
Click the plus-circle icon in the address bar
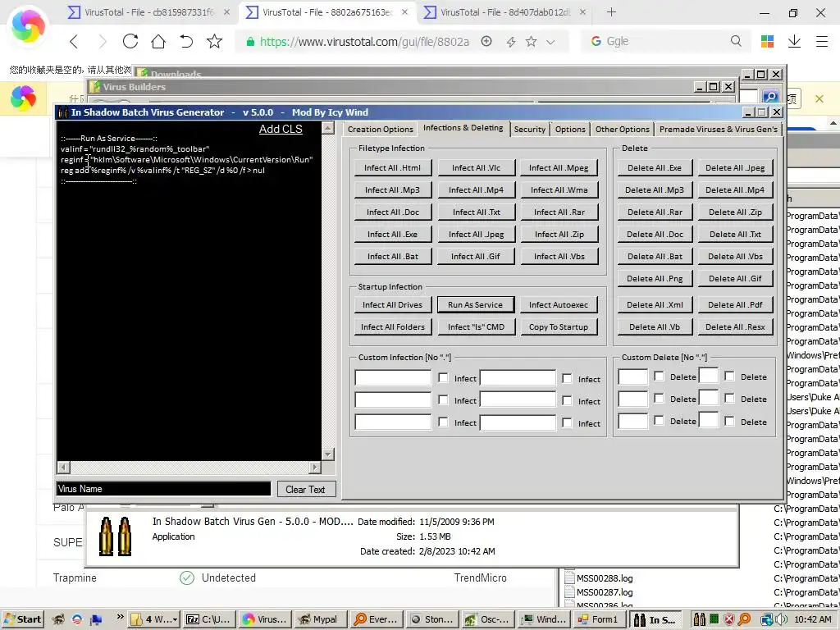tap(486, 41)
